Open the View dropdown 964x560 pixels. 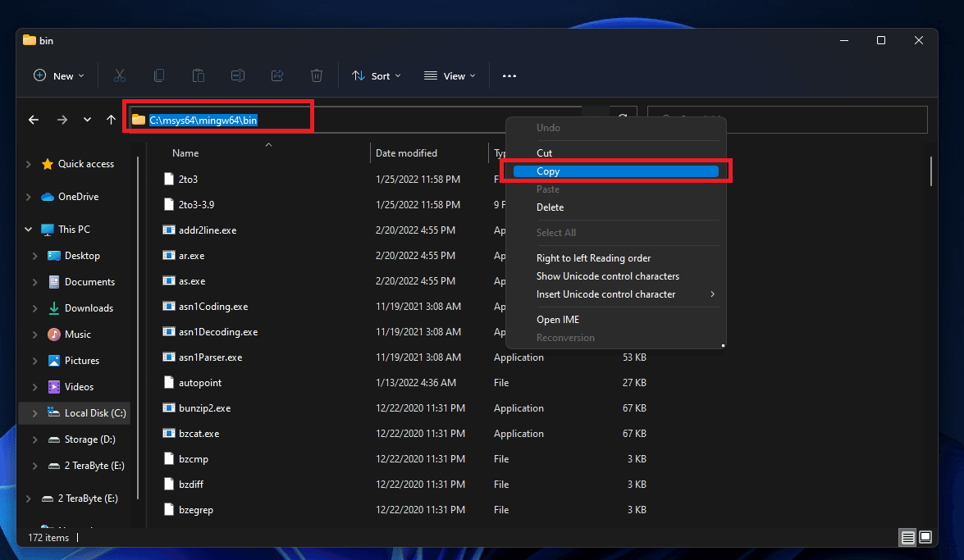click(x=450, y=75)
